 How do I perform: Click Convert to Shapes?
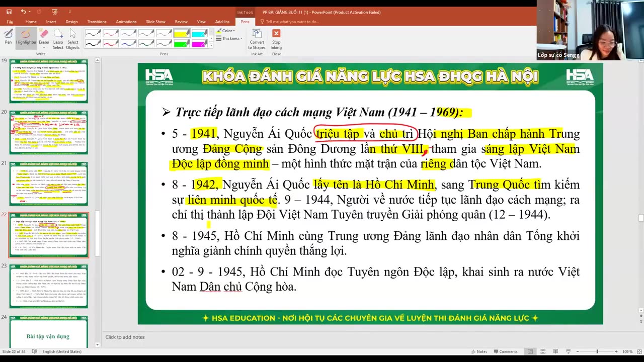(257, 39)
